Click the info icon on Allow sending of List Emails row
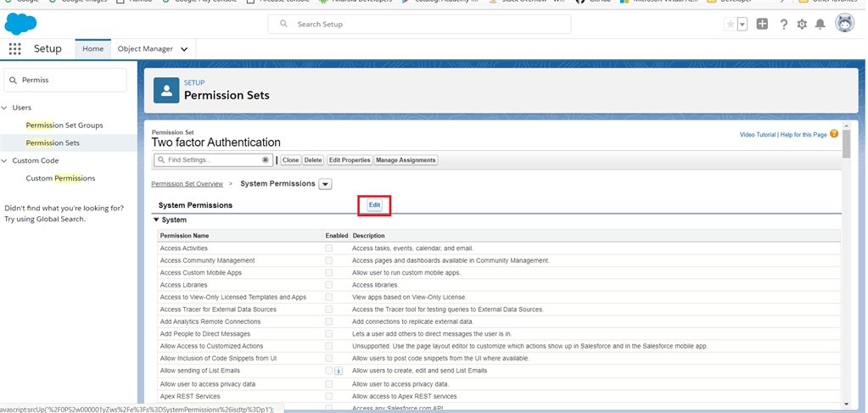Screen dimensions: 868x413 click(x=339, y=371)
